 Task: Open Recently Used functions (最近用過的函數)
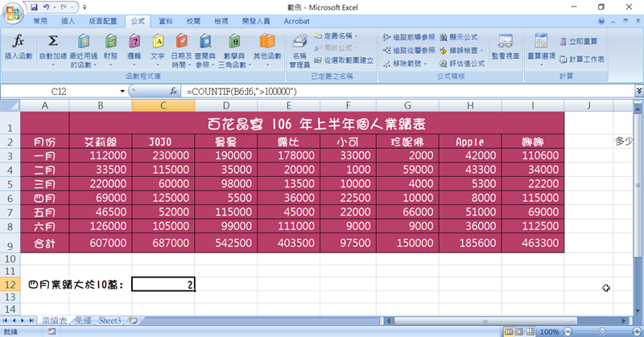tap(84, 51)
